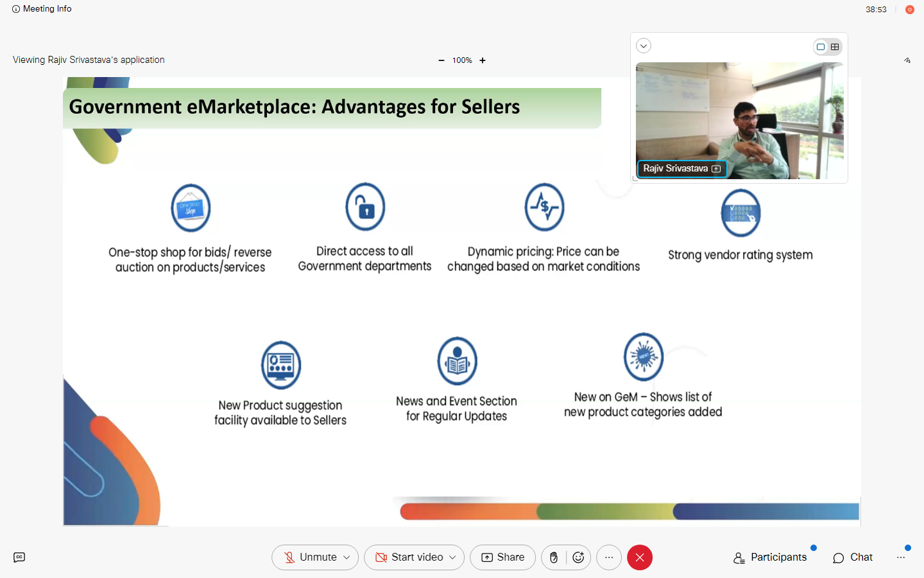Image resolution: width=924 pixels, height=578 pixels.
Task: Click the Dynamic pricing dollar icon
Action: coord(544,207)
